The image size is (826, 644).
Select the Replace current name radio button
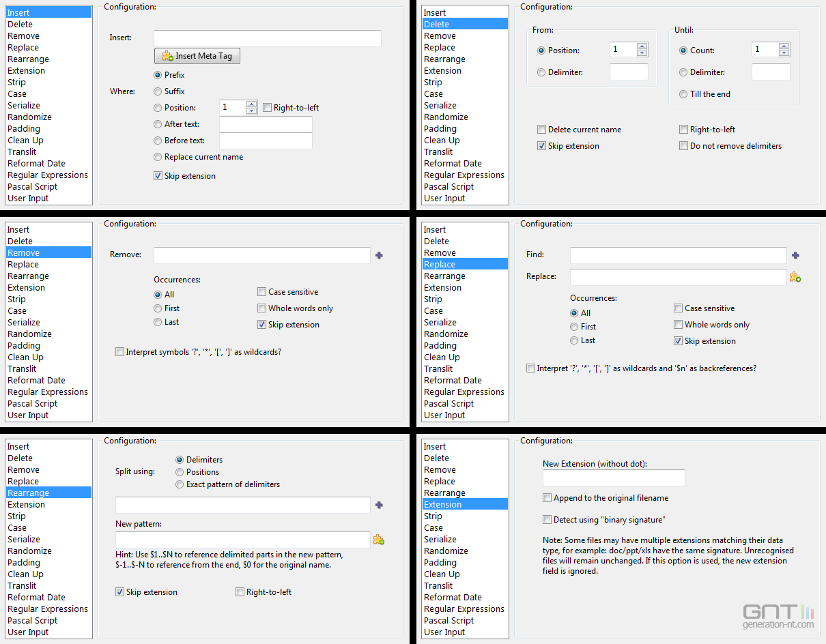[158, 157]
